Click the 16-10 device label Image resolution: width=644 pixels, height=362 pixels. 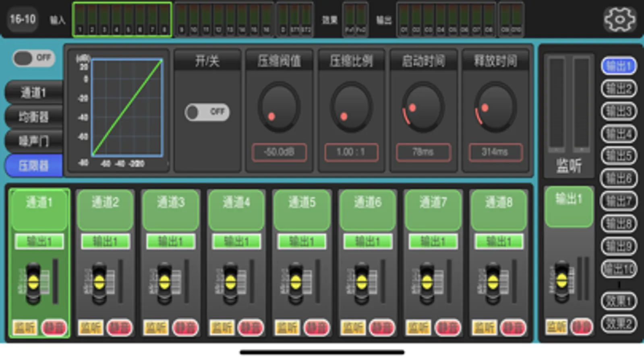click(x=23, y=19)
